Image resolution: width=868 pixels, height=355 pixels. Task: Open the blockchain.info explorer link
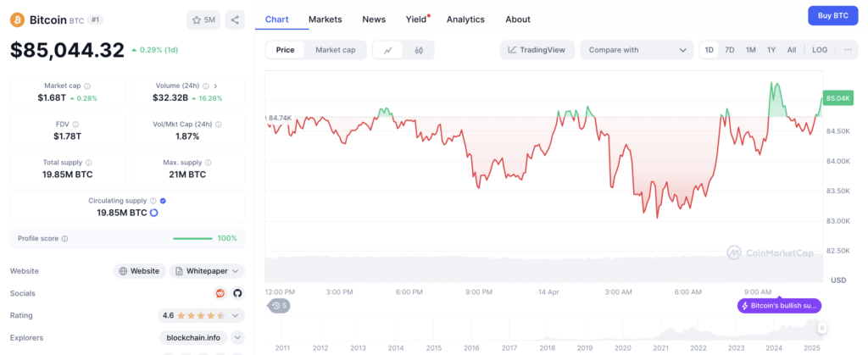tap(193, 337)
